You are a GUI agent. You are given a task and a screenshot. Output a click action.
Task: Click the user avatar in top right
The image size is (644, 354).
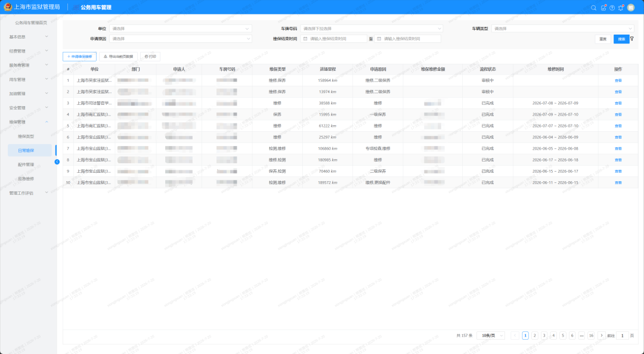[631, 8]
